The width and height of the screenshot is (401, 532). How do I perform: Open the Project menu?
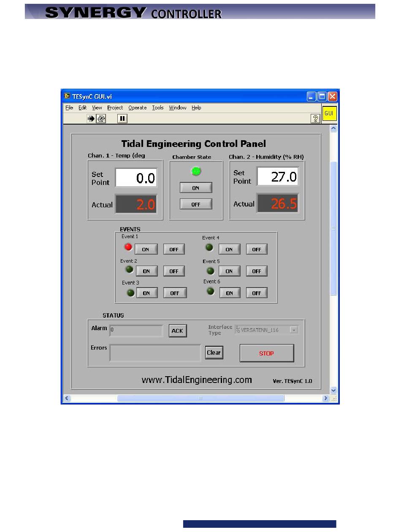coord(115,108)
